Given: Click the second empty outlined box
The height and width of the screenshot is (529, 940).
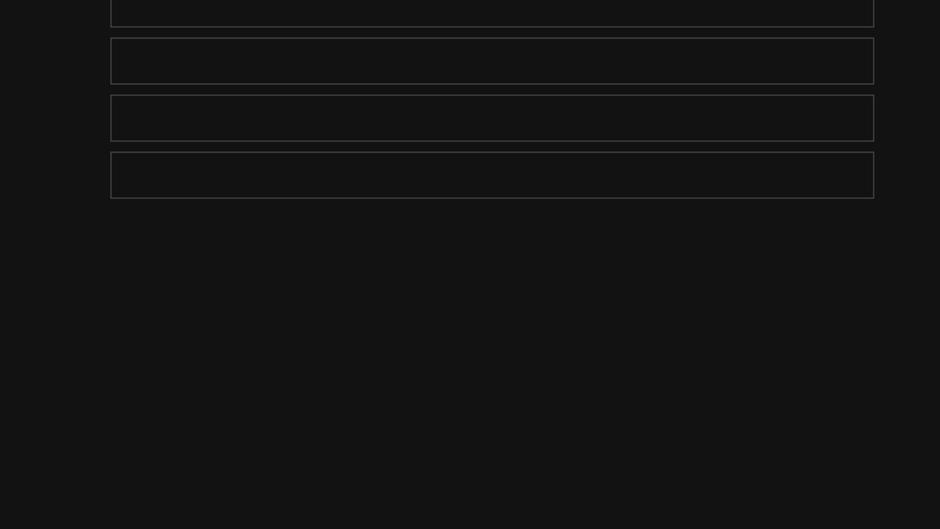Looking at the screenshot, I should [492, 61].
